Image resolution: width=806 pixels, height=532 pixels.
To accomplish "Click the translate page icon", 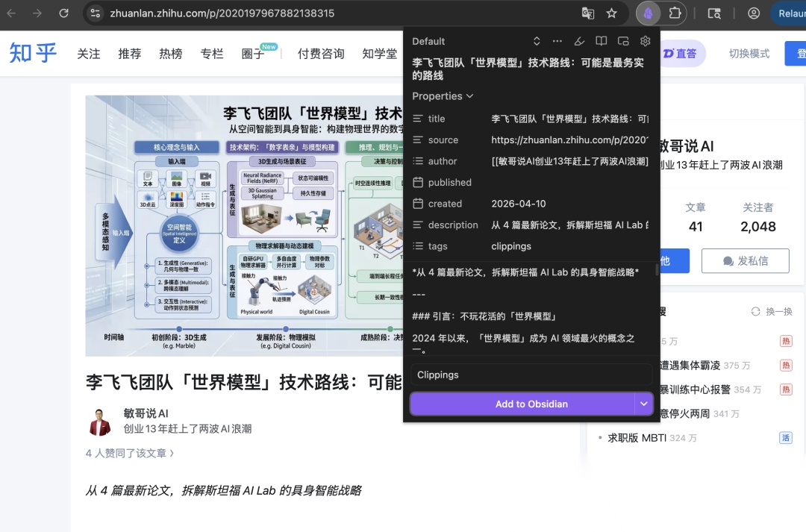I will (587, 13).
